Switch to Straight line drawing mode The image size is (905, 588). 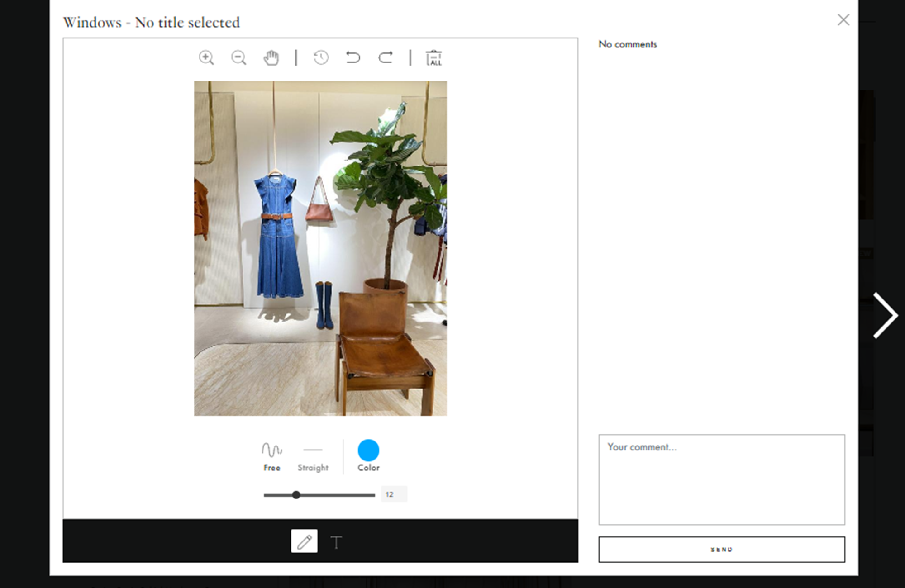coord(313,455)
